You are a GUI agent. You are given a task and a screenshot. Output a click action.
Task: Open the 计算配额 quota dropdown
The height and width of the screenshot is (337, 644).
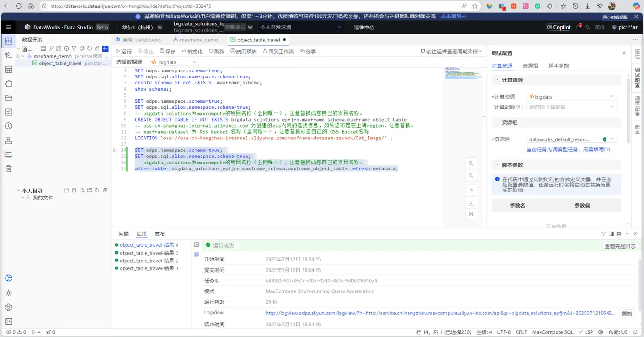point(571,107)
